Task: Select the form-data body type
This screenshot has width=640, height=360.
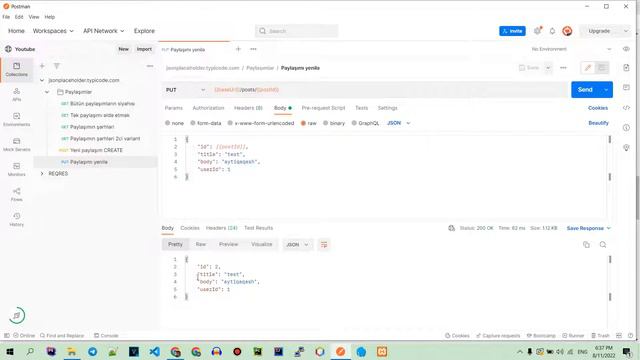Action: coord(206,123)
